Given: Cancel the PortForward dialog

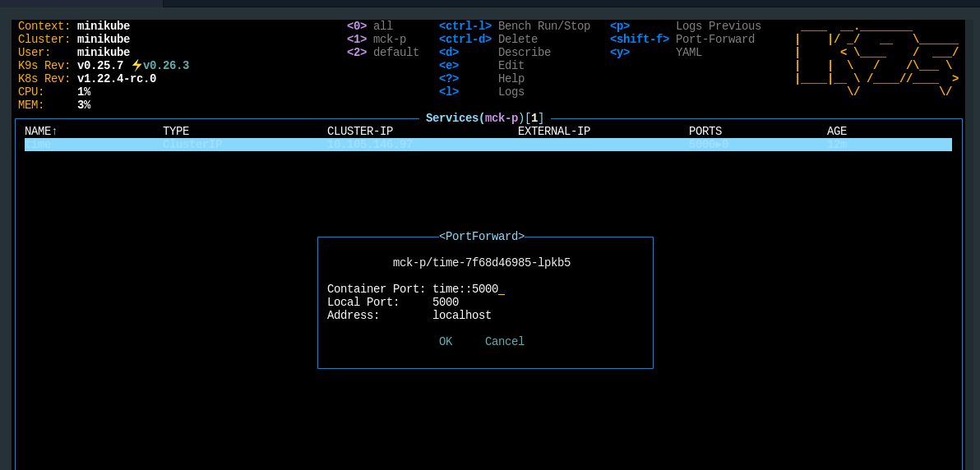Looking at the screenshot, I should (x=504, y=342).
